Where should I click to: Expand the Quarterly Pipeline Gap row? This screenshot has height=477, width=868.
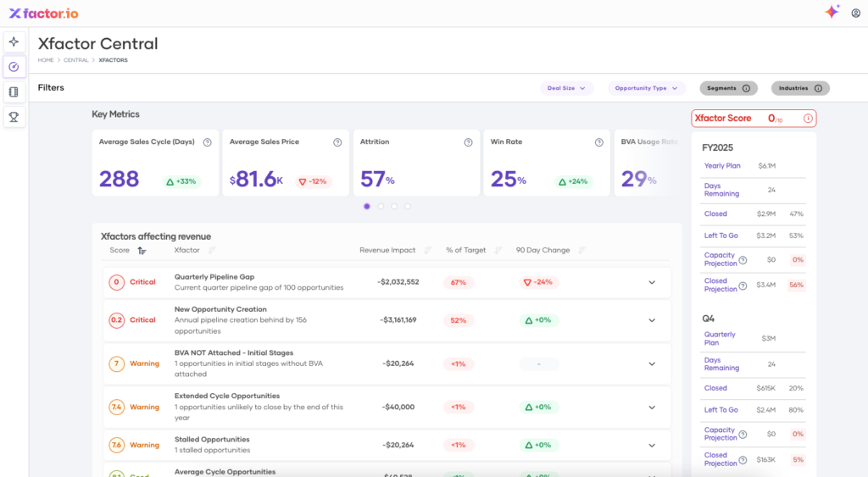(652, 282)
